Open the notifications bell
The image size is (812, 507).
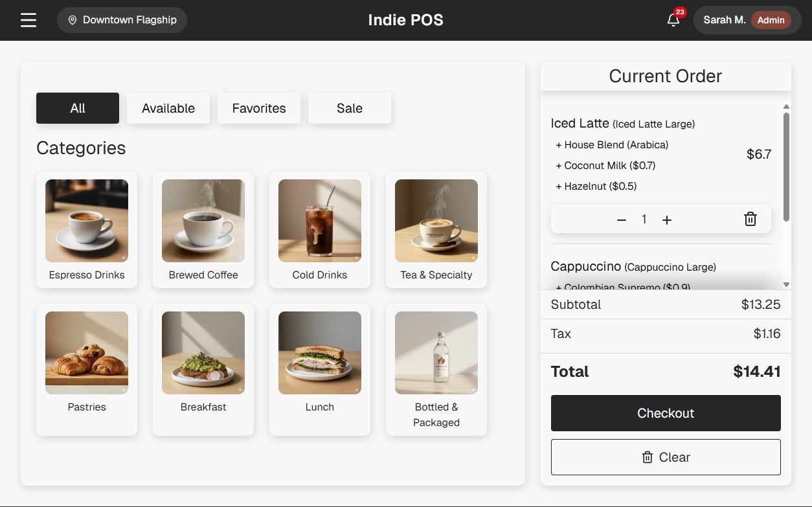(x=673, y=20)
